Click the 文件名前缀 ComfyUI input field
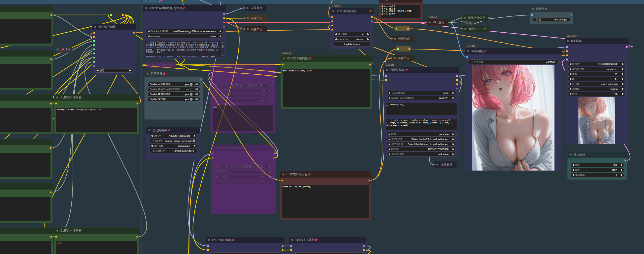This screenshot has height=254, width=644. click(513, 62)
